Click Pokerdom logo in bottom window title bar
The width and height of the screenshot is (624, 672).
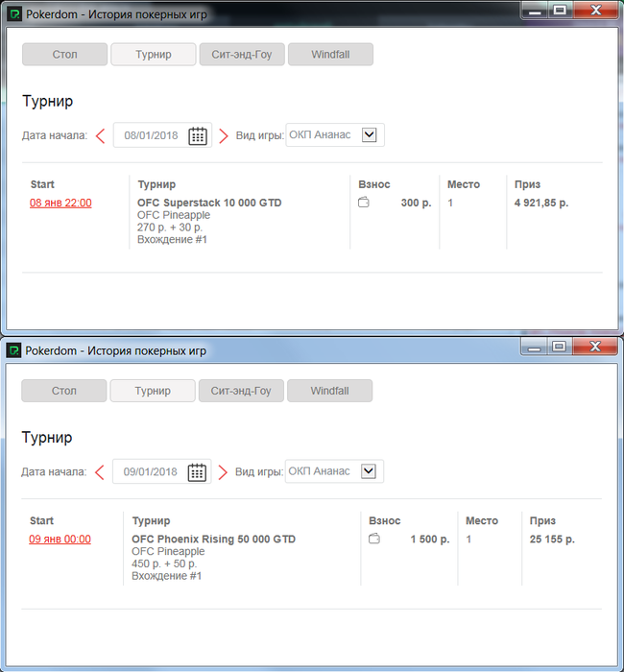(13, 350)
